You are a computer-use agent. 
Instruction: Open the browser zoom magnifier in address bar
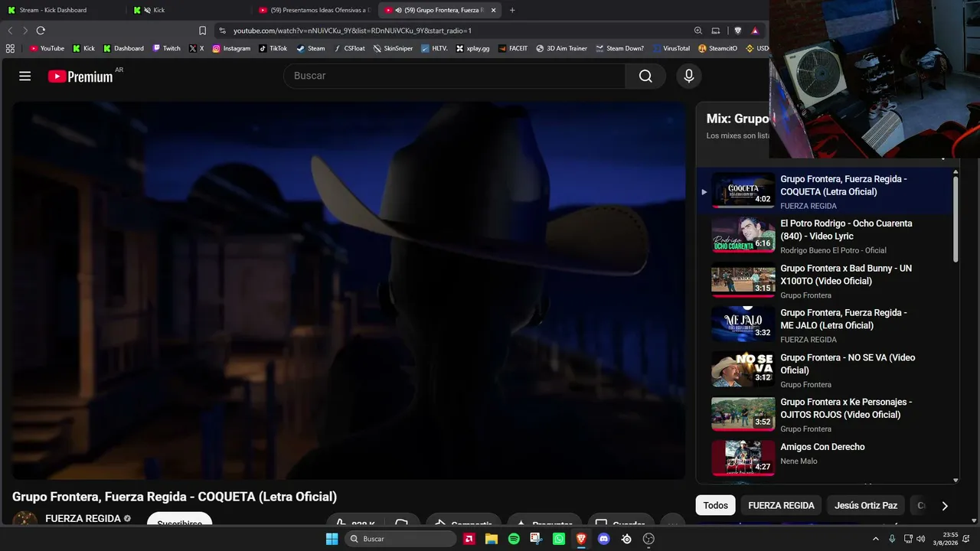click(x=698, y=31)
